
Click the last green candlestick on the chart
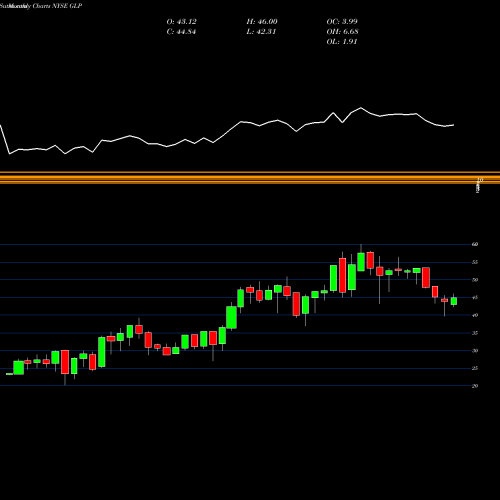[454, 301]
